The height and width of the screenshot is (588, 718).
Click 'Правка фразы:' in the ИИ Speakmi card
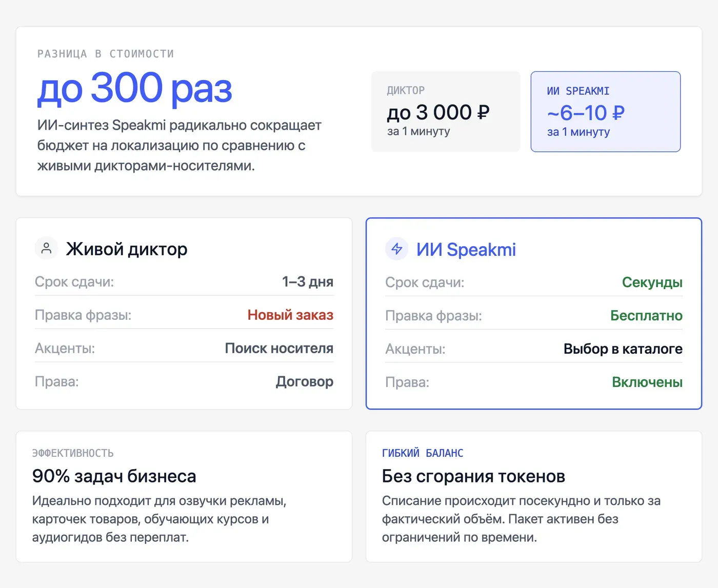(433, 316)
